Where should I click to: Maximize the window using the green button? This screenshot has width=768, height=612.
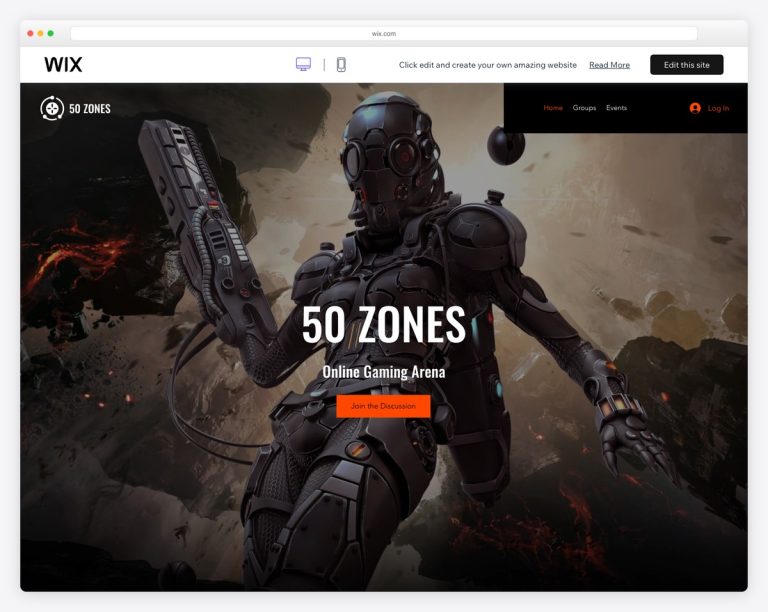click(50, 34)
